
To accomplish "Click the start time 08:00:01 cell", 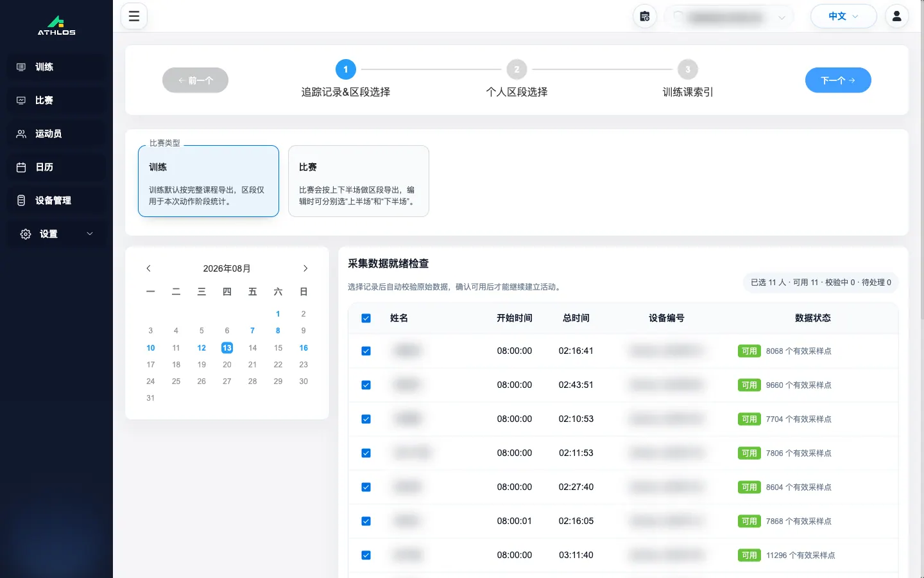I will click(x=515, y=521).
